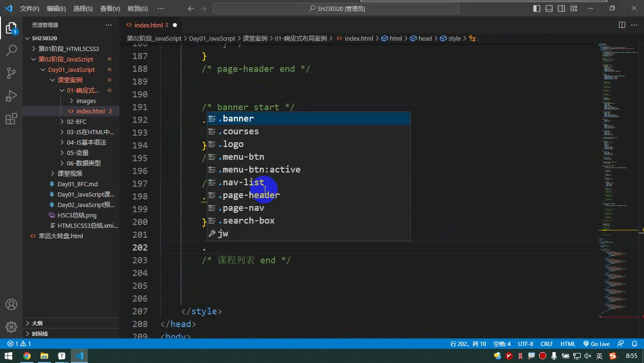Click Go Live in status bar
644x363 pixels.
coord(596,344)
